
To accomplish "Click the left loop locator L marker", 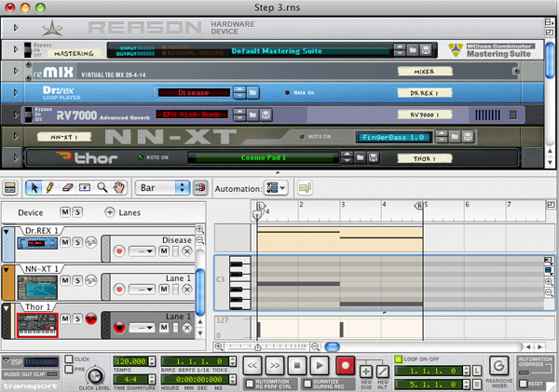I will tap(261, 206).
